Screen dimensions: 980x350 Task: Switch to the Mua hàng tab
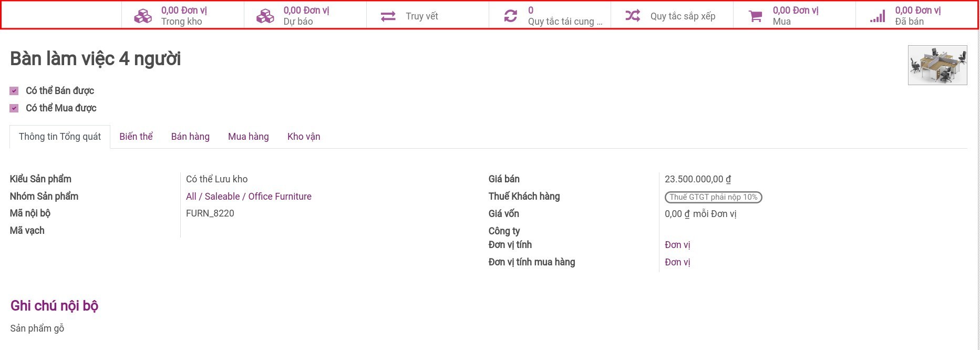point(249,137)
